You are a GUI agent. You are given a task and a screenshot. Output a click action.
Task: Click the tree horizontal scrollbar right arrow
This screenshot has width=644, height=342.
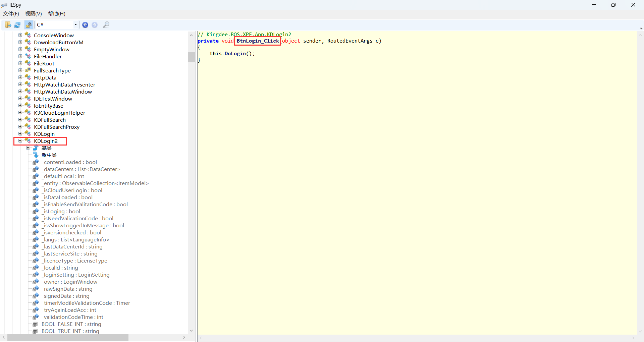pyautogui.click(x=184, y=338)
